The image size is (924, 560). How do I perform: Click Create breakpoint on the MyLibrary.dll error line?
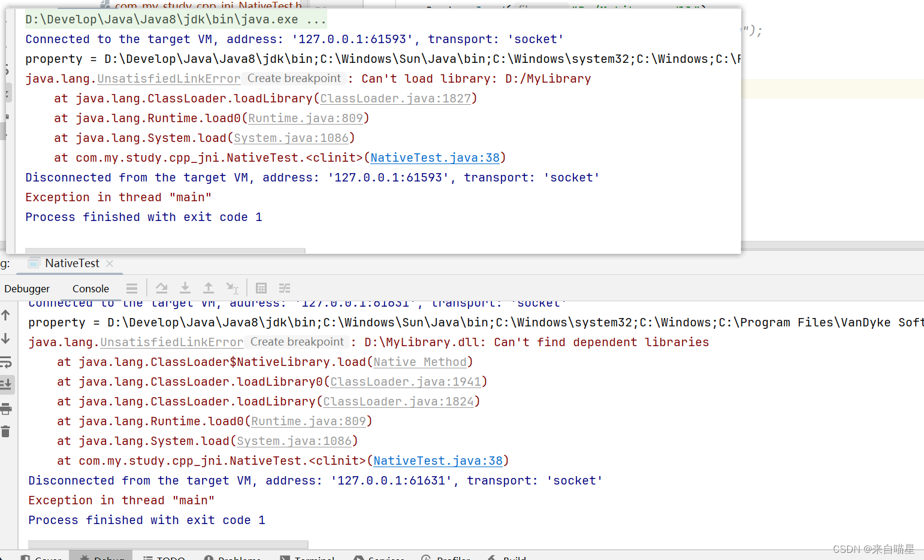pos(297,342)
